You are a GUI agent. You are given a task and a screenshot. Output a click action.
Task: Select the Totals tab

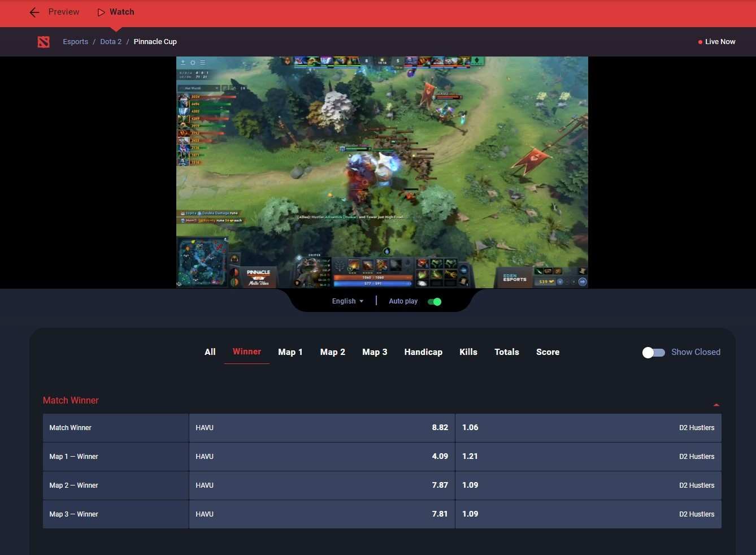(x=507, y=352)
